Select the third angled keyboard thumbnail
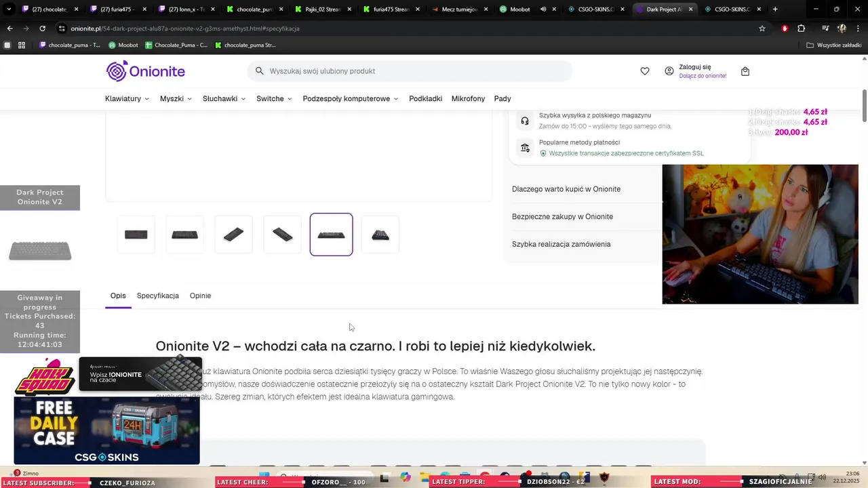This screenshot has height=488, width=868. [234, 235]
